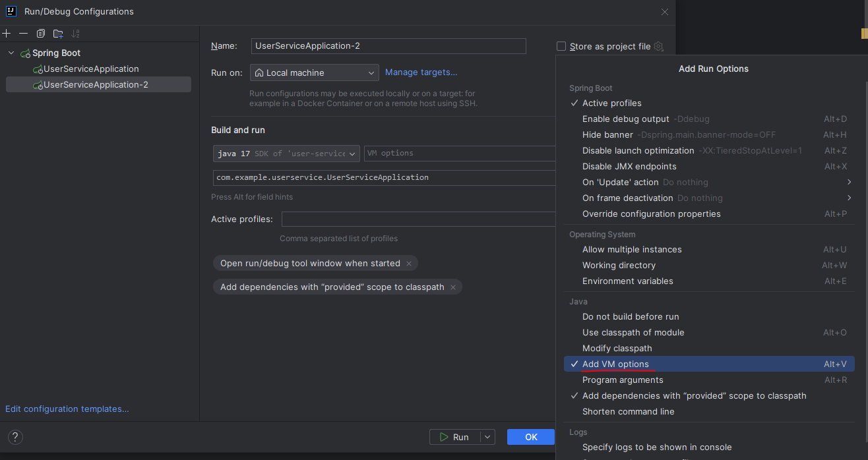Viewport: 868px width, 460px height.
Task: Click the Name input field
Action: click(388, 46)
